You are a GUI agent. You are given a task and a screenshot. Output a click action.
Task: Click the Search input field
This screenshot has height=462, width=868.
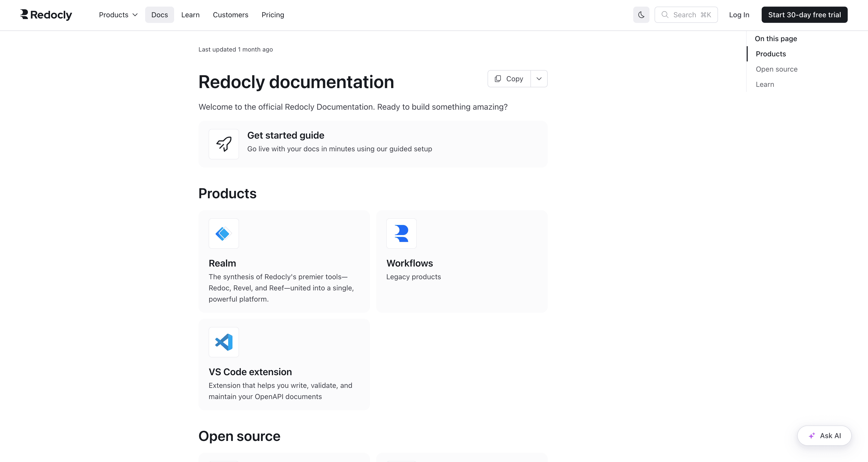click(686, 15)
